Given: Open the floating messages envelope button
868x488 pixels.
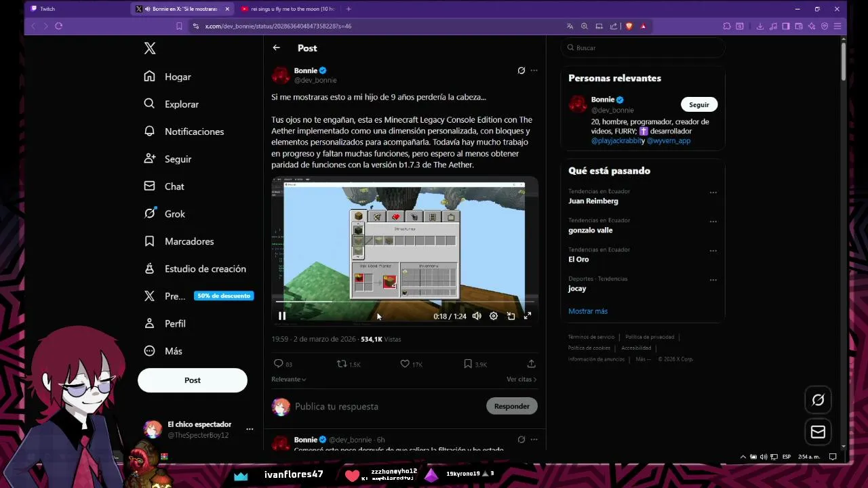Looking at the screenshot, I should click(x=818, y=432).
